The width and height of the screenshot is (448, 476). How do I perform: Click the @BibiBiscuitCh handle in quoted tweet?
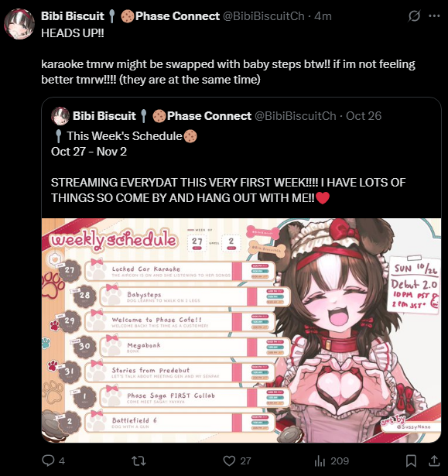[x=296, y=116]
